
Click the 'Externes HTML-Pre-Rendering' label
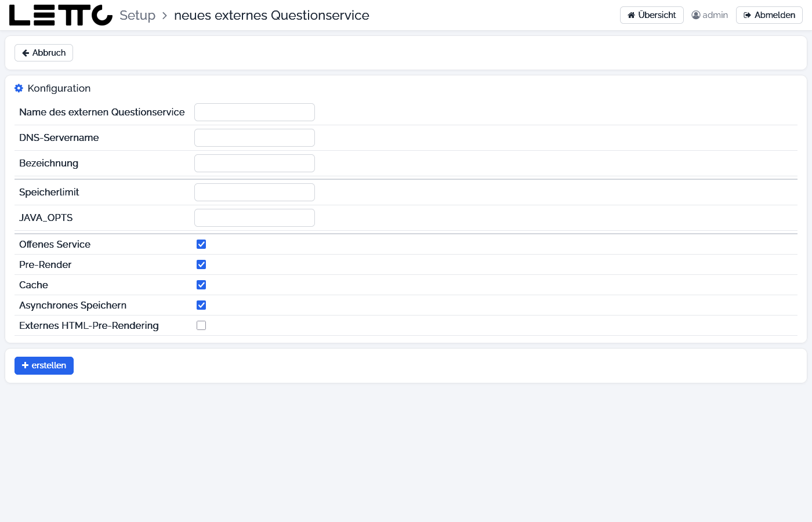[x=89, y=325]
